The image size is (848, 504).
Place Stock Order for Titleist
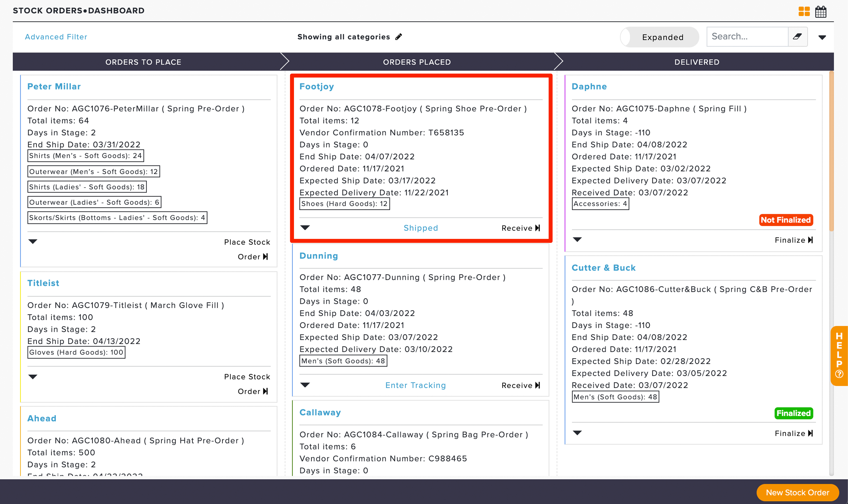point(247,384)
